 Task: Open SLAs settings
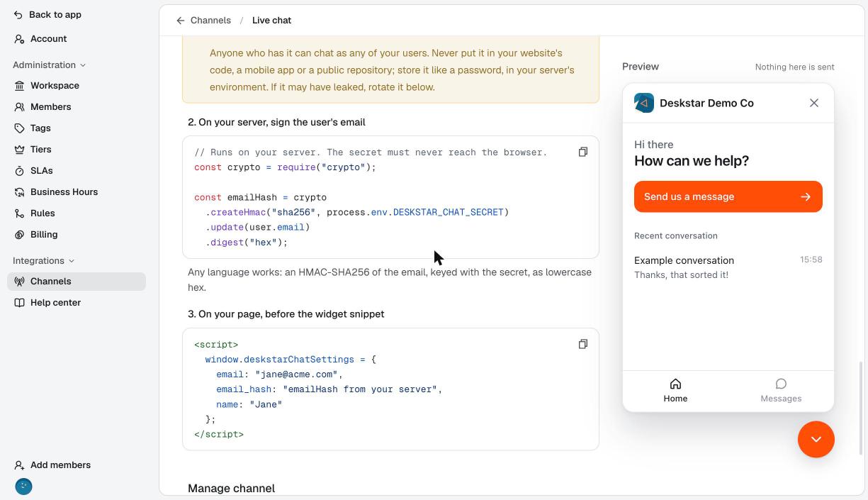coord(77,171)
